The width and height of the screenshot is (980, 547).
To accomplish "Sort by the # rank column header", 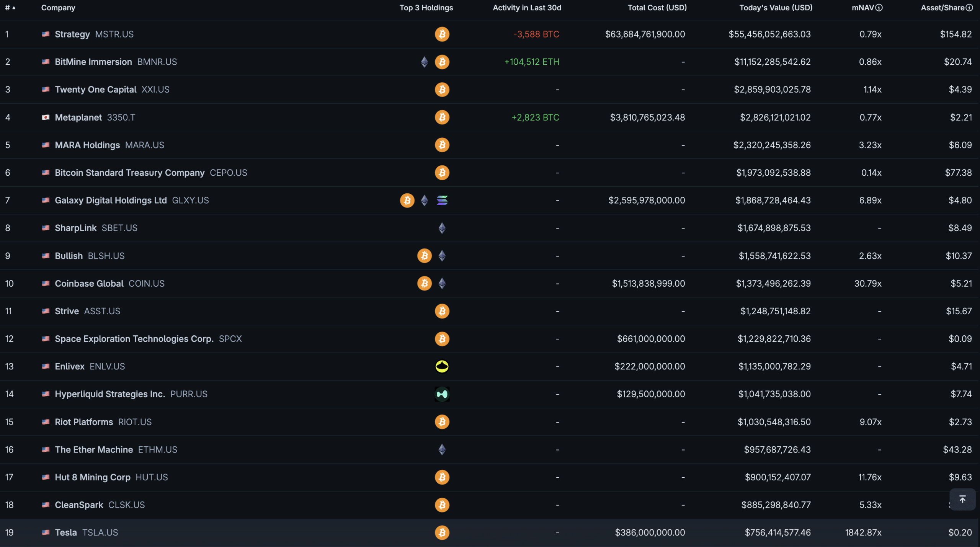I will tap(10, 8).
